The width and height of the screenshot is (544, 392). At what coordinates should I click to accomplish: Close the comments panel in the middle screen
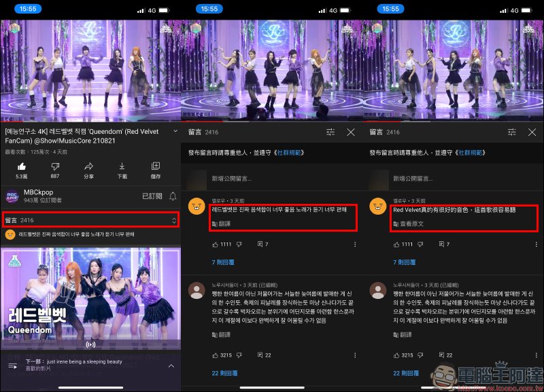[351, 132]
